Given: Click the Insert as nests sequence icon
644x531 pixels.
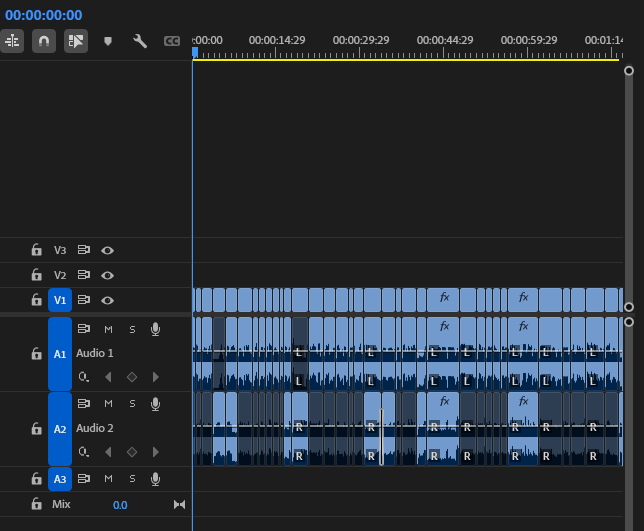Looking at the screenshot, I should click(12, 41).
